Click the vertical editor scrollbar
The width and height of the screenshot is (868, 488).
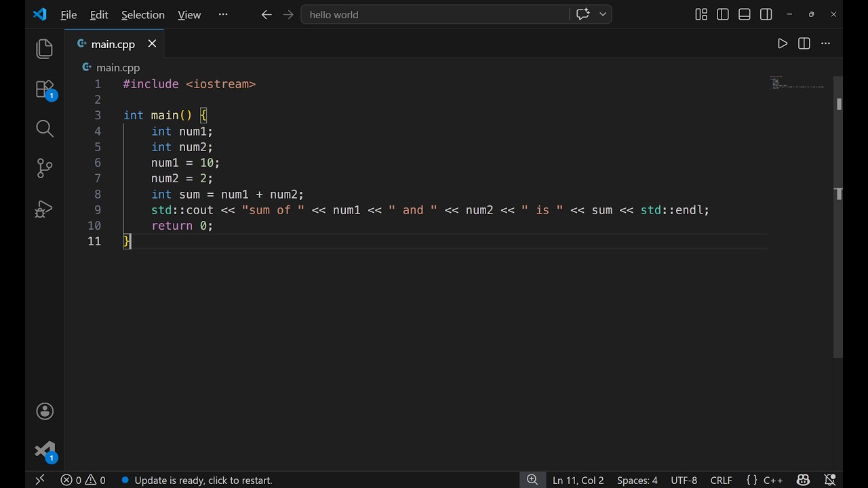[838, 217]
